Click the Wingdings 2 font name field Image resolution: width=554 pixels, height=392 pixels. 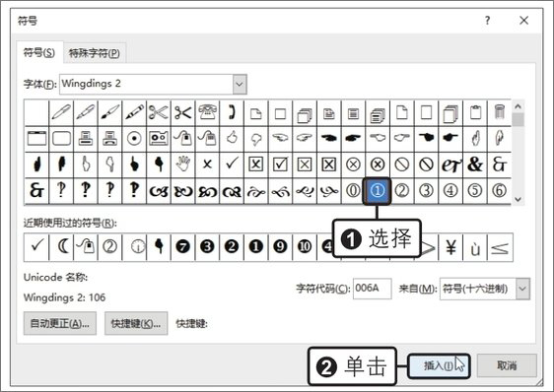[x=146, y=84]
